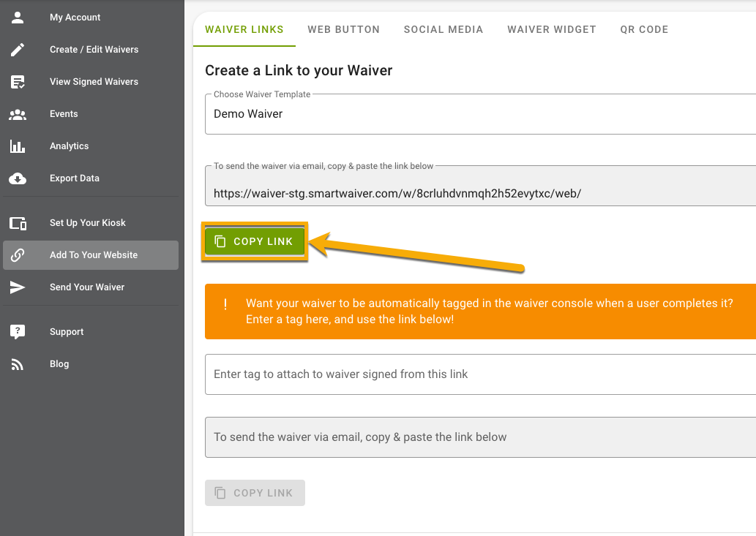Switch to the Waiver Links tab
Image resolution: width=756 pixels, height=536 pixels.
coord(244,29)
